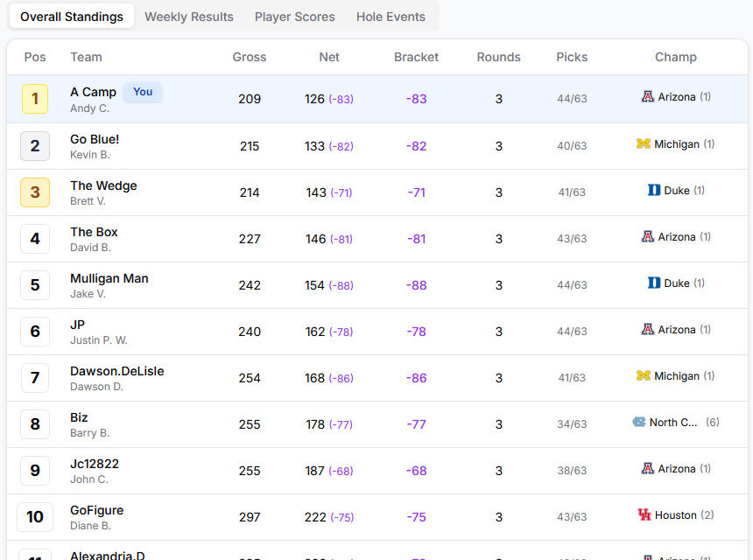Click Michigan logo in Dawson.DeLisle row
The image size is (753, 560).
pyautogui.click(x=644, y=375)
